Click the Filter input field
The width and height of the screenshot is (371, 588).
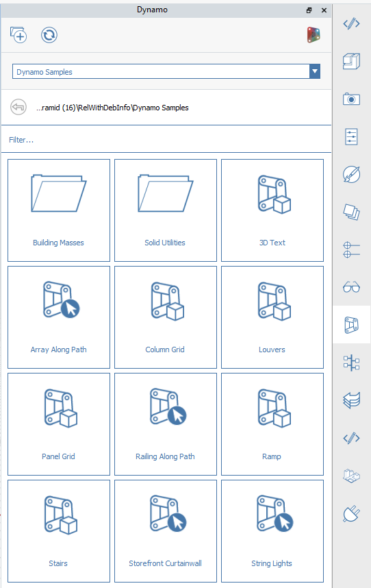[x=166, y=140]
